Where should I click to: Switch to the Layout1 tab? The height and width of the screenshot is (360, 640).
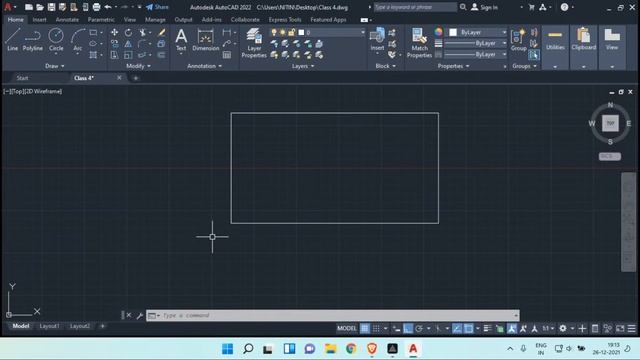tap(49, 326)
